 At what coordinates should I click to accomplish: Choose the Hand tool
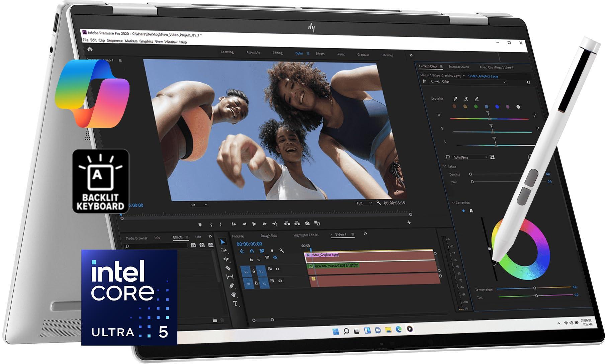[x=233, y=294]
